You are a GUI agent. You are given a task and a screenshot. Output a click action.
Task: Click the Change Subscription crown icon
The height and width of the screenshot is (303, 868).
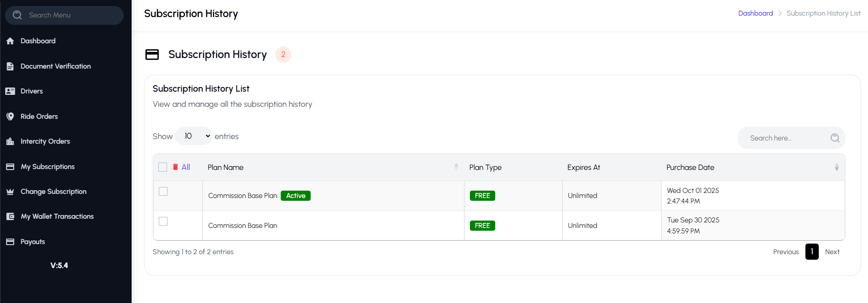pos(10,192)
